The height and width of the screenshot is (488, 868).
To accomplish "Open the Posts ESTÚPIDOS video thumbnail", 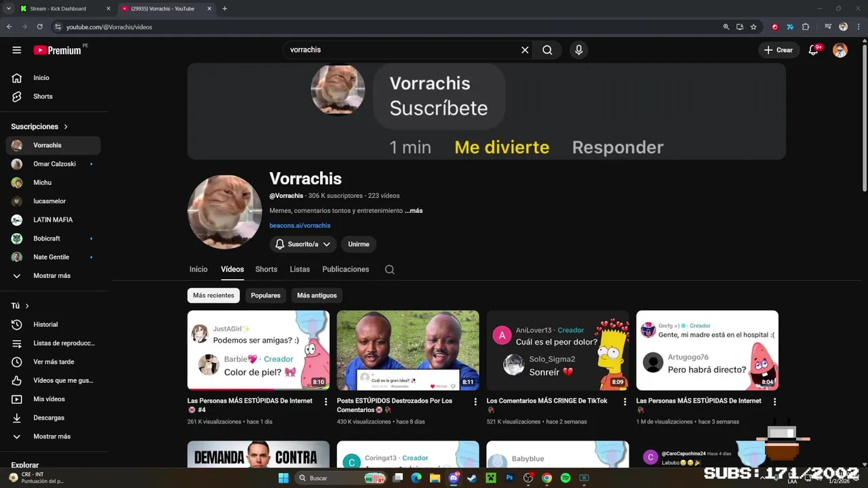I will [408, 350].
